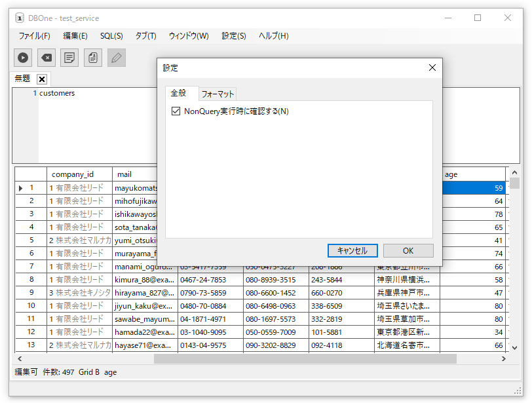The image size is (532, 403).
Task: Select the 全般 tab
Action: point(178,93)
